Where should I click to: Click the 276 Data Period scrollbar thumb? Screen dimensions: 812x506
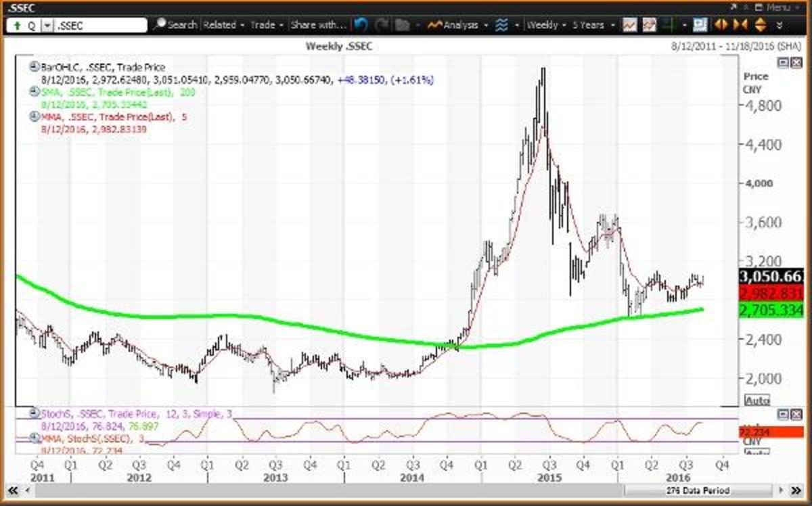[697, 490]
